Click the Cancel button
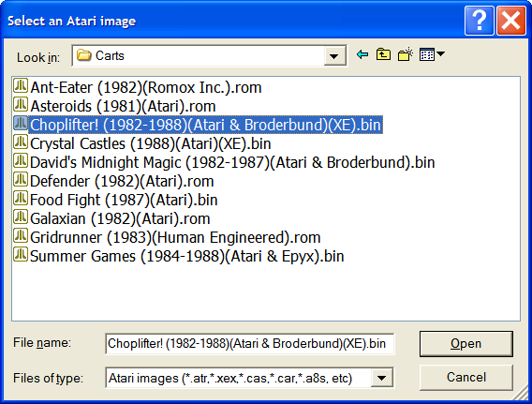This screenshot has height=404, width=532. 466,377
